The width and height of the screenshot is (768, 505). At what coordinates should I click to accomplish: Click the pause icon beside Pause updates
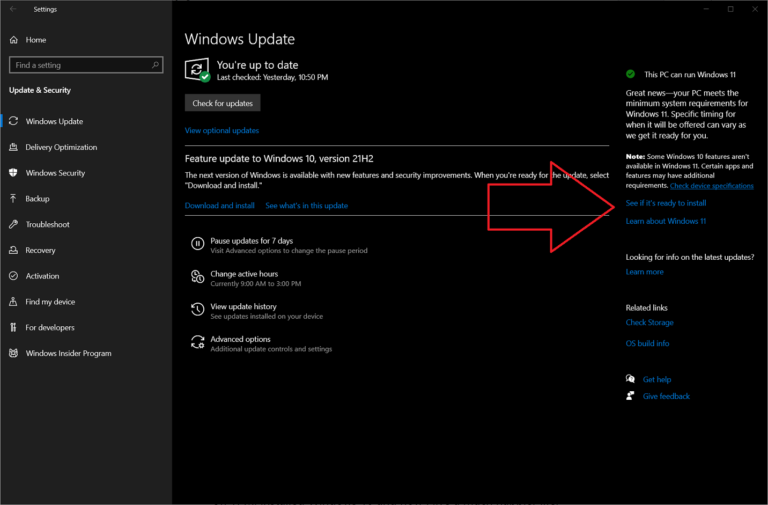pos(197,243)
